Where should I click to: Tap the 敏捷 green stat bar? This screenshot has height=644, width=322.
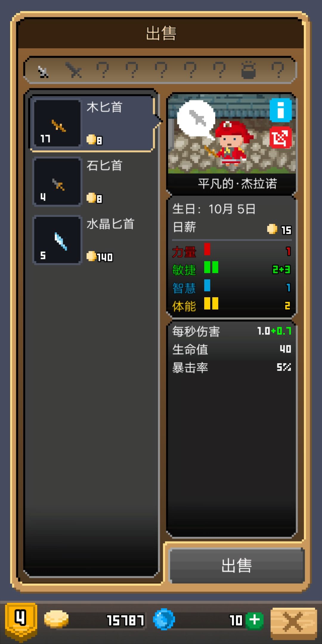coord(211,267)
